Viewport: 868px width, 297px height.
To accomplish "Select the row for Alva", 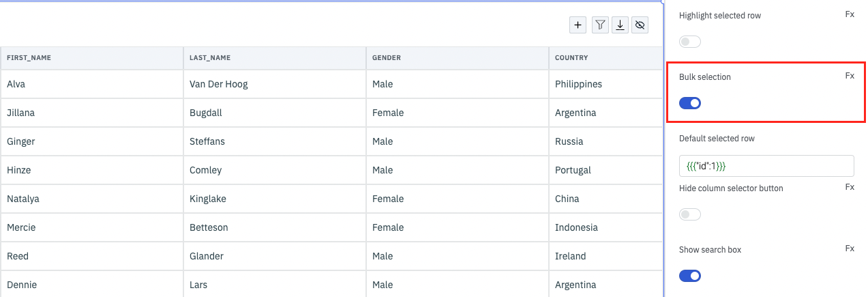I will coord(16,84).
